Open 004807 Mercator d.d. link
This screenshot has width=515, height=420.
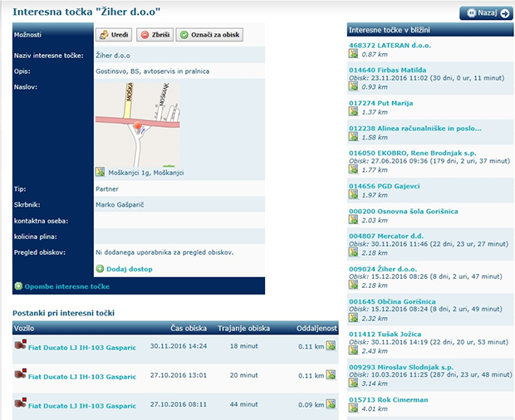tap(386, 236)
